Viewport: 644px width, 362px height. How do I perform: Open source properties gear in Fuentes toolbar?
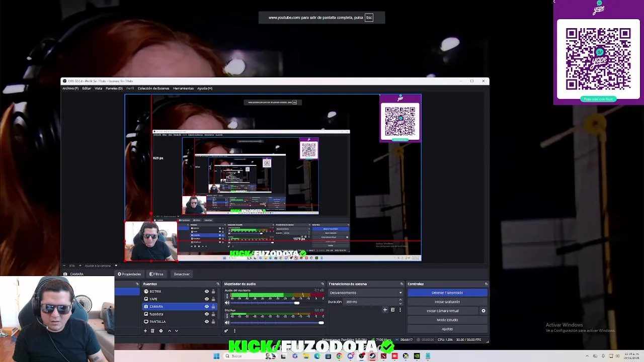161,331
